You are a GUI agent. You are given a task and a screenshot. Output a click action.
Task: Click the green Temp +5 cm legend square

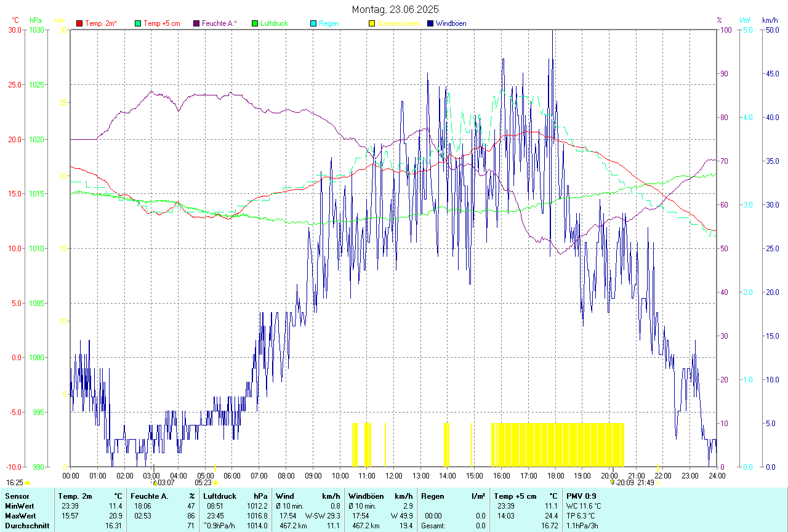click(138, 23)
